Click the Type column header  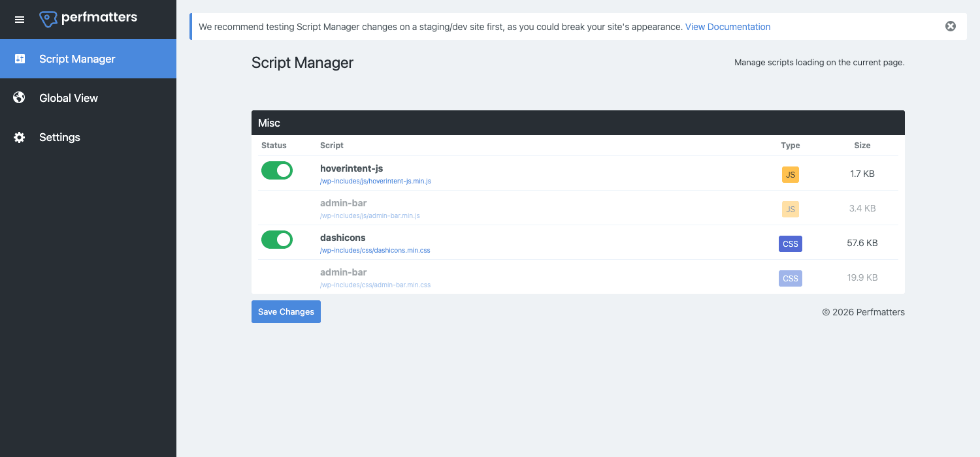click(x=791, y=146)
